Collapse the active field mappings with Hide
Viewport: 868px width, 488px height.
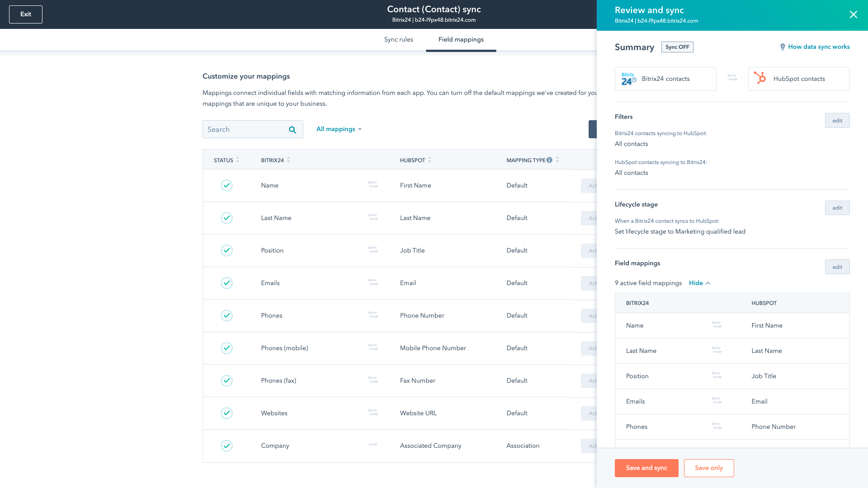[699, 283]
